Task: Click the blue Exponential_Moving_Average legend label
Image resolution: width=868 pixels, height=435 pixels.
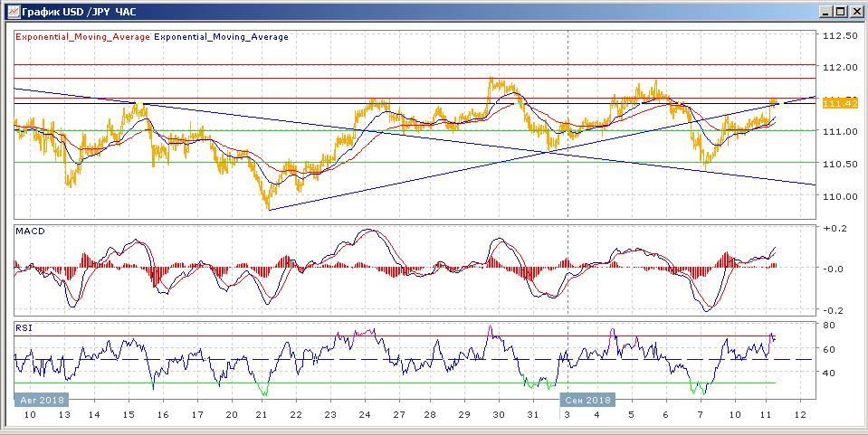Action: 222,37
